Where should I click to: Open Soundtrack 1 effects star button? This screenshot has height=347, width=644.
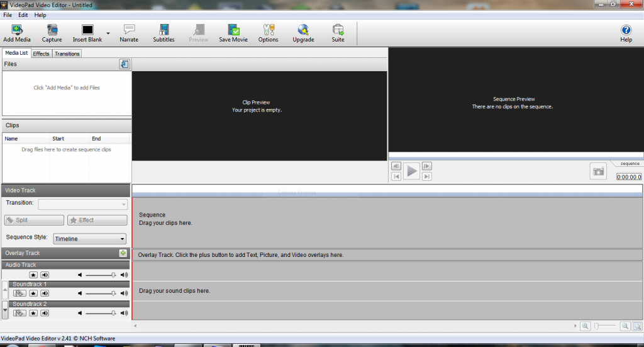[33, 293]
